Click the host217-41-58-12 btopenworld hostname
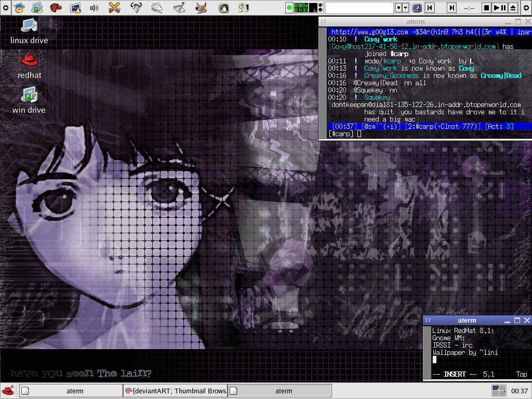Screen dimensions: 532x399 (413, 46)
